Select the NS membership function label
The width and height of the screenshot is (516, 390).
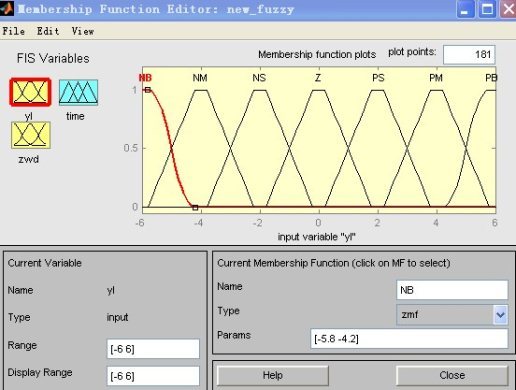[259, 78]
